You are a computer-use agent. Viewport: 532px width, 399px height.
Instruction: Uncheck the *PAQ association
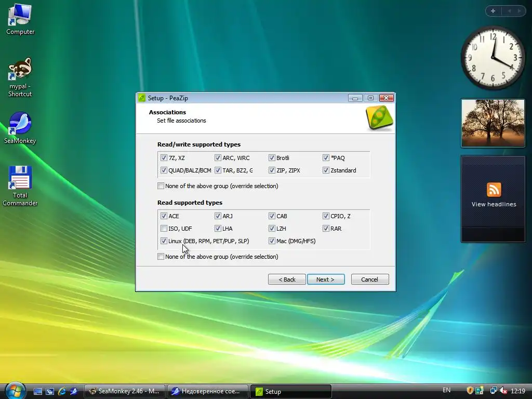pyautogui.click(x=326, y=158)
